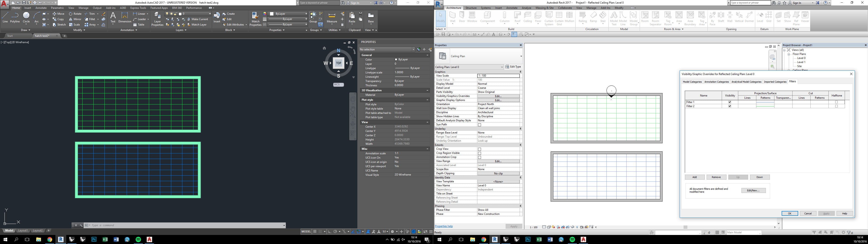Enable Halftone for Filter 2
868x244 pixels.
click(836, 106)
